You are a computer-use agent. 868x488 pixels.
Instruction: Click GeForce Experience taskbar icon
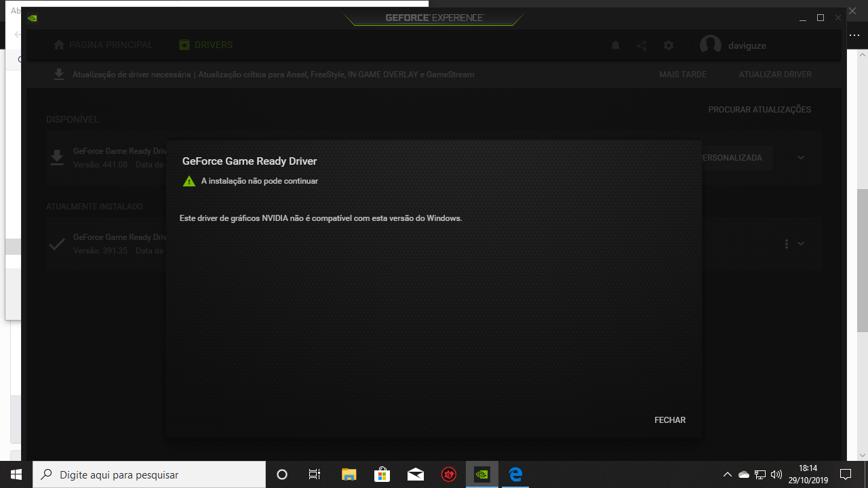pyautogui.click(x=482, y=474)
